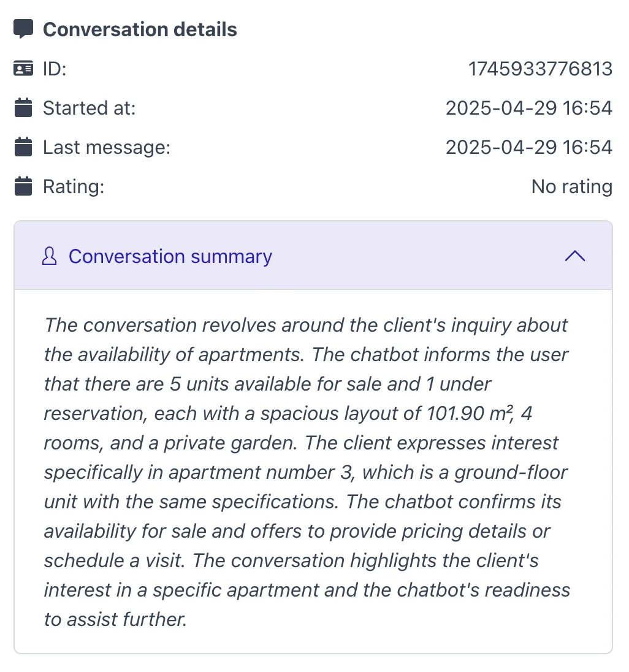Click the Last message timestamp value
This screenshot has width=629, height=672.
click(x=528, y=147)
